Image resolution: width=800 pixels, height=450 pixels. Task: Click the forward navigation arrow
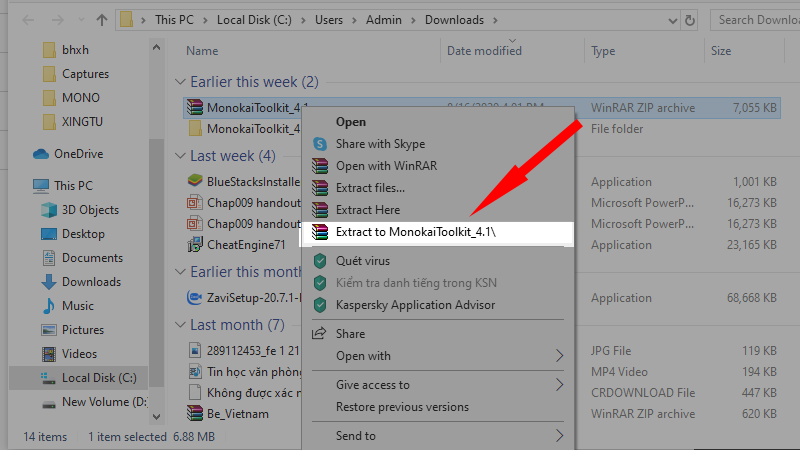click(58, 20)
